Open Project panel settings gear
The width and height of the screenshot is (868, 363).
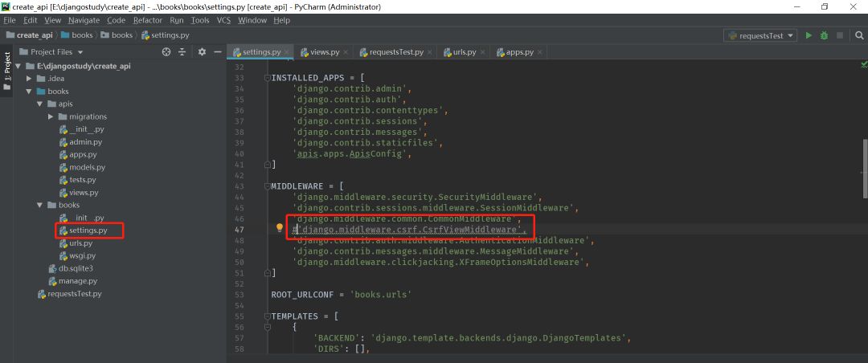(202, 51)
